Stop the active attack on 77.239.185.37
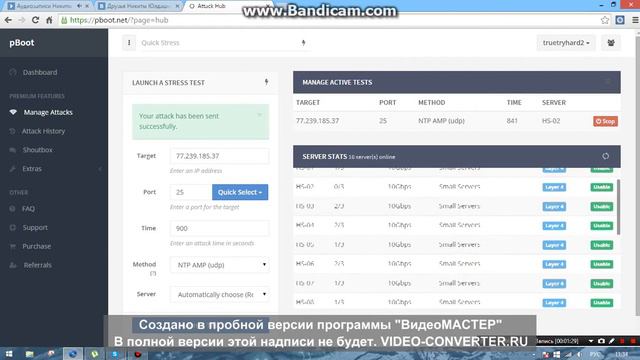The image size is (640, 360). click(x=605, y=121)
